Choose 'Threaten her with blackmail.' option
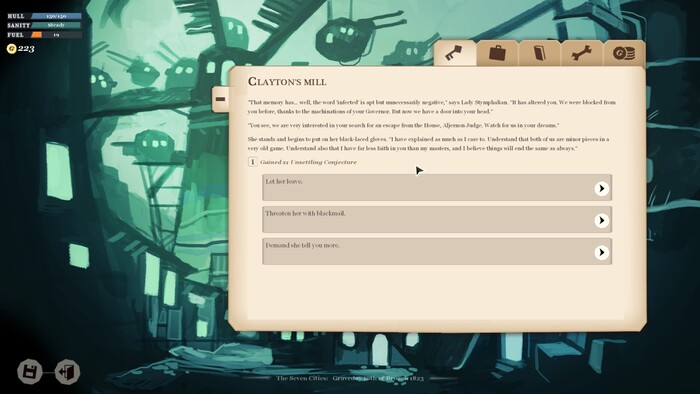 pyautogui.click(x=437, y=220)
